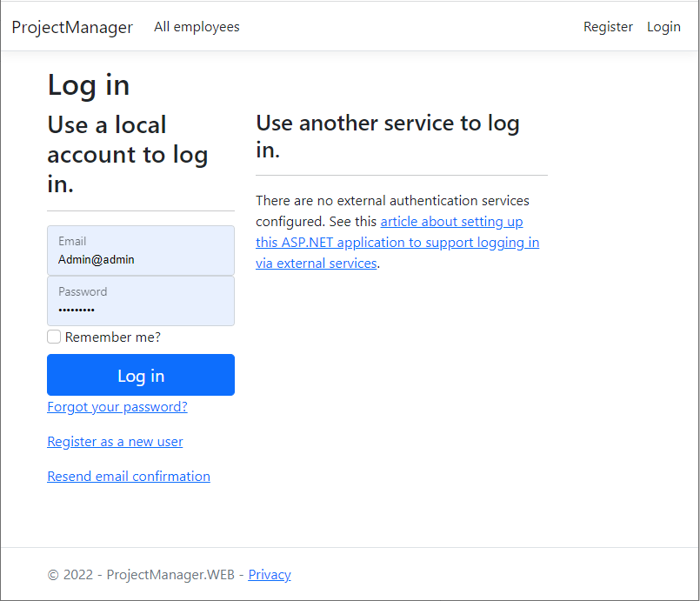Viewport: 700px width, 601px height.
Task: Tick the Remember me checkbox
Action: pyautogui.click(x=54, y=337)
